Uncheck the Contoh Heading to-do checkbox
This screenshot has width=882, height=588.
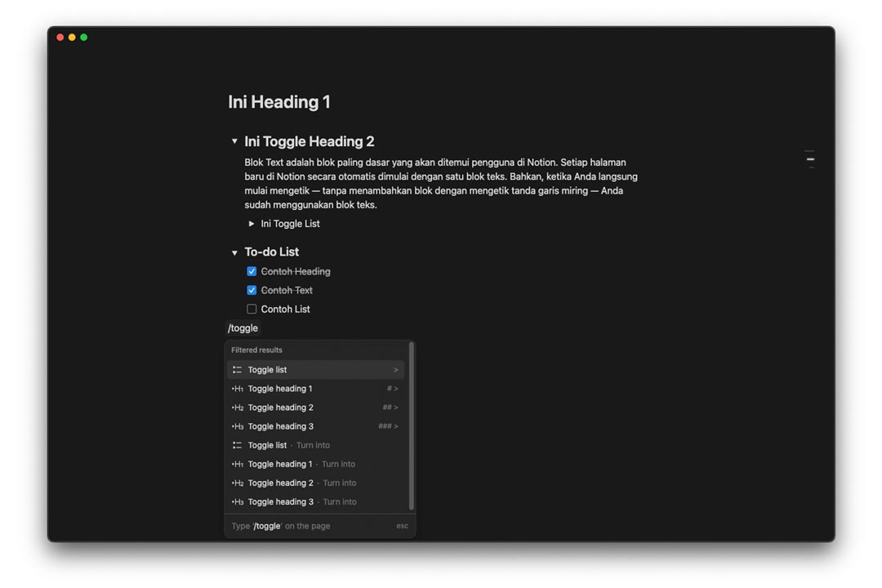tap(252, 271)
